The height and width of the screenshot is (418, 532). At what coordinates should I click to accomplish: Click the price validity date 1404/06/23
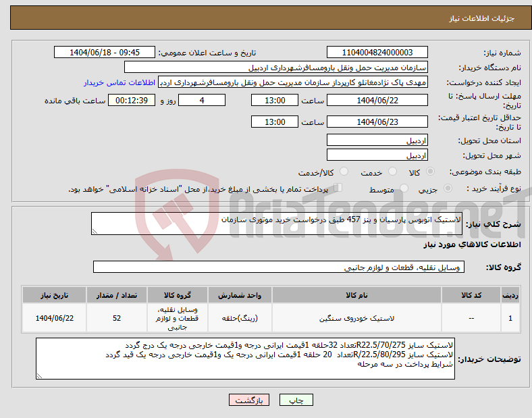click(x=377, y=122)
